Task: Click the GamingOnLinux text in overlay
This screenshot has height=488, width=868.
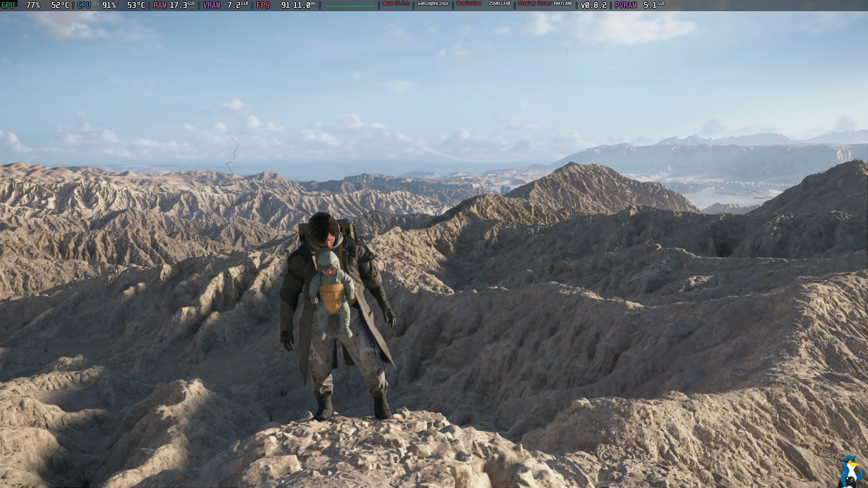Action: pos(433,3)
